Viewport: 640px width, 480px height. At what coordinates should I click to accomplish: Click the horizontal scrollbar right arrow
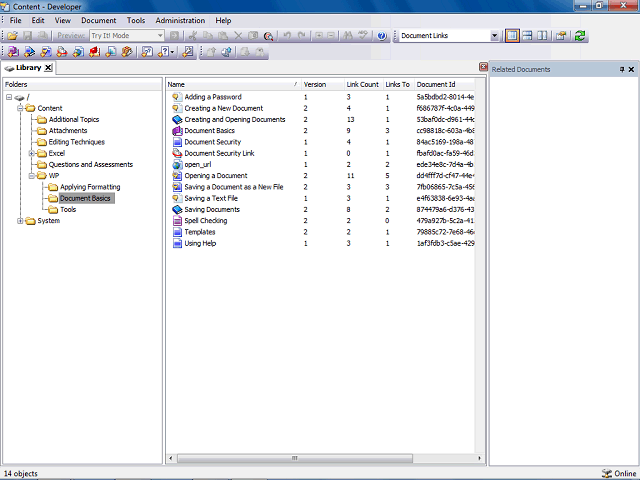(480, 458)
